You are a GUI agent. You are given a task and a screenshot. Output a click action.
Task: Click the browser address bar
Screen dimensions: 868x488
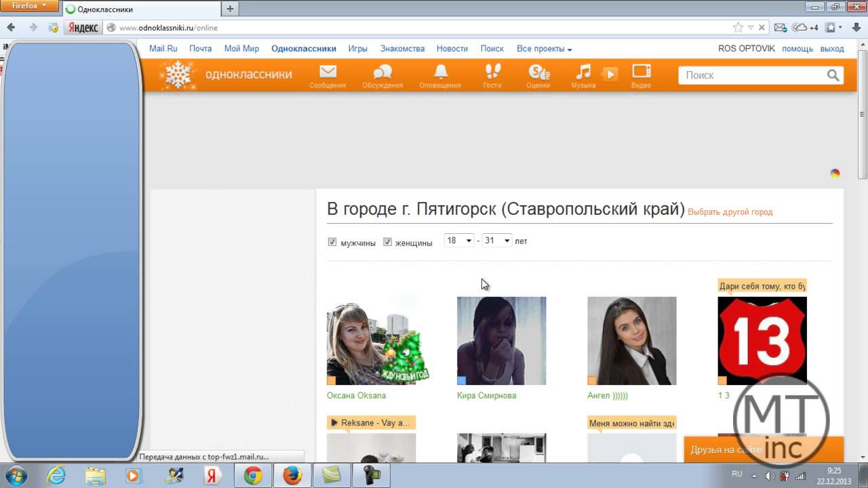coord(417,28)
